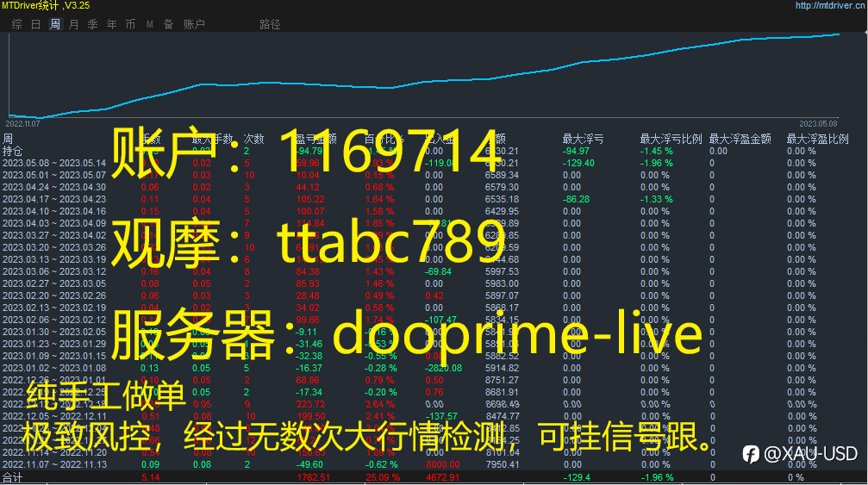
Task: Click the 最大浮亏 column header
Action: click(x=583, y=139)
